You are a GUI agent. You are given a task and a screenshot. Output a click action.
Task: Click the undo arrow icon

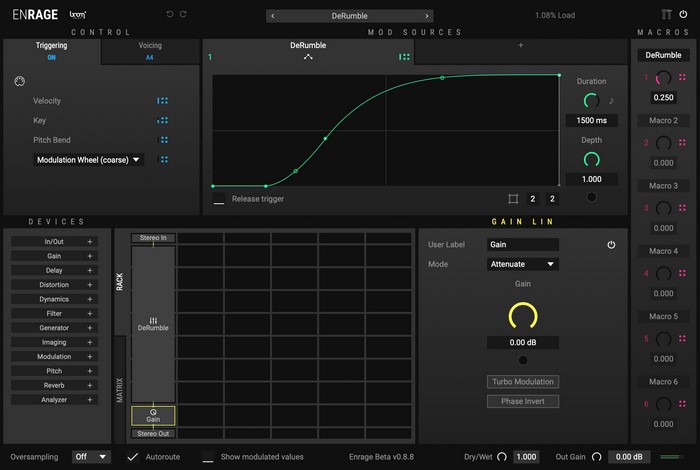[x=169, y=14]
